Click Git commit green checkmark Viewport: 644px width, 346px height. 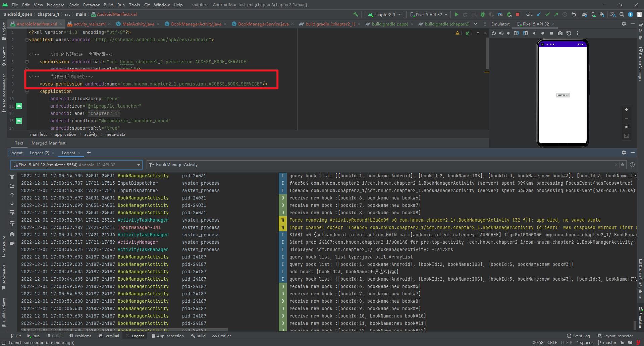[x=547, y=14]
